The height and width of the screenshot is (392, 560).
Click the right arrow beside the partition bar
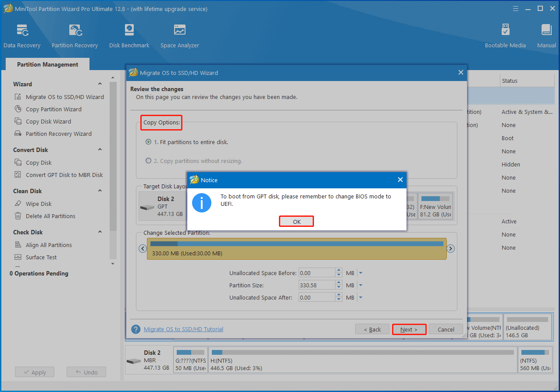coord(450,248)
